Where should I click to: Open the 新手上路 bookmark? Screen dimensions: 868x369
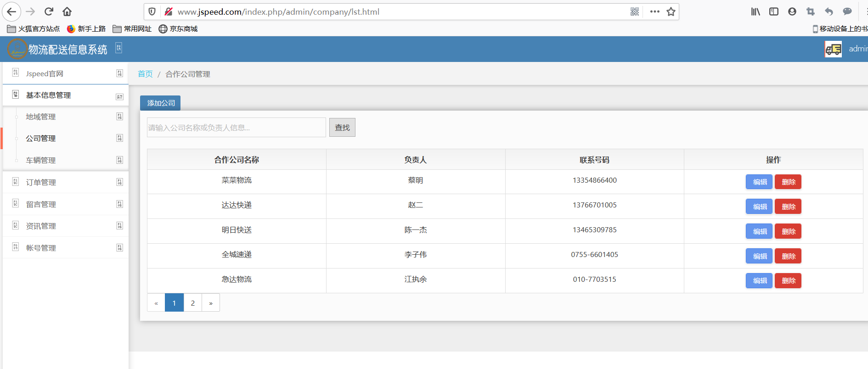pyautogui.click(x=86, y=29)
